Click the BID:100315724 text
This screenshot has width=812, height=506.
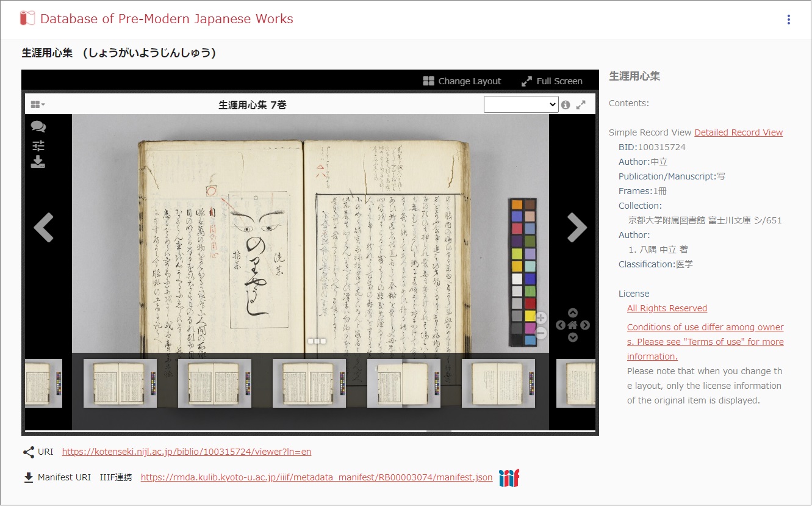652,147
